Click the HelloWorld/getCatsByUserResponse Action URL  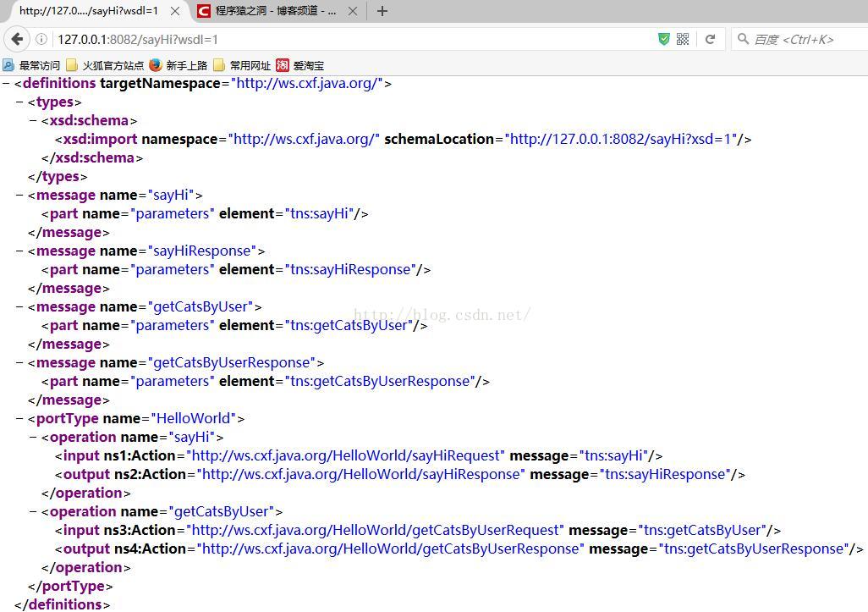(391, 549)
